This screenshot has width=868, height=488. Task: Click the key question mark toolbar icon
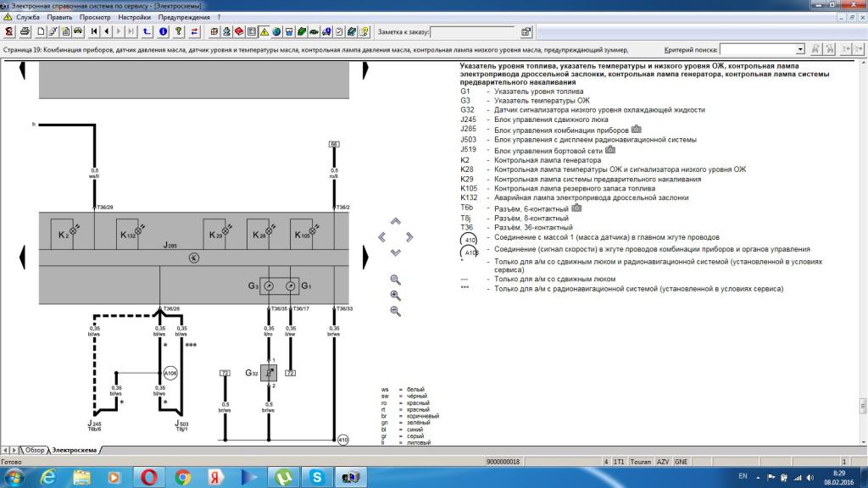178,31
